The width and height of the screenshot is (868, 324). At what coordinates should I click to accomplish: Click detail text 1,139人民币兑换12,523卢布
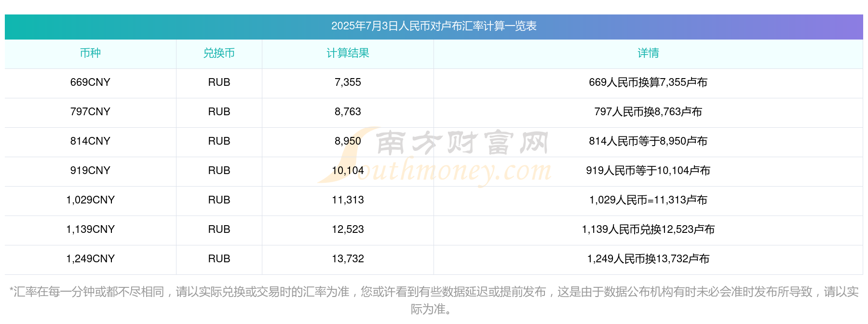(648, 229)
